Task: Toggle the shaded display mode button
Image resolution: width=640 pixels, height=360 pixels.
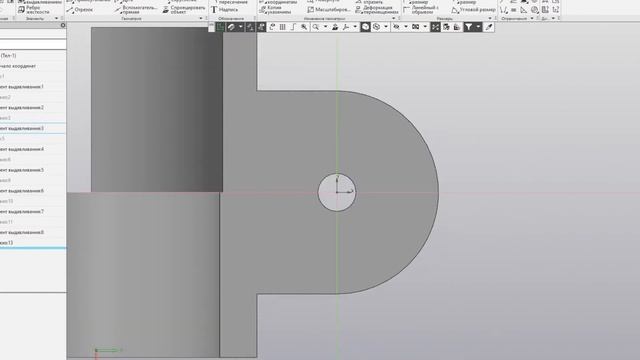Action: click(365, 27)
